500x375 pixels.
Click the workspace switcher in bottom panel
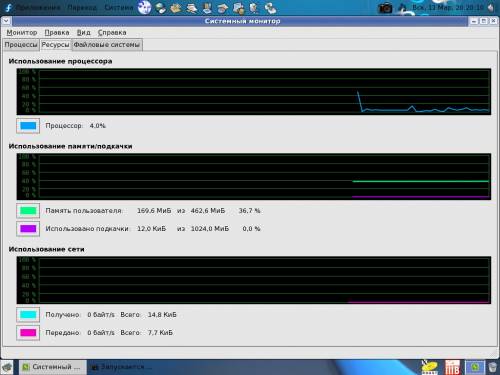[475, 367]
